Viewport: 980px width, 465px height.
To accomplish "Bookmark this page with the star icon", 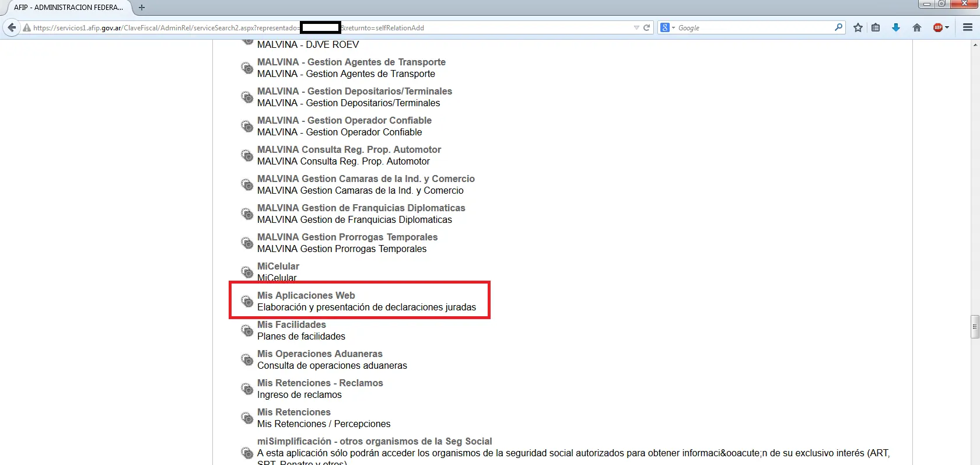I will click(x=858, y=27).
